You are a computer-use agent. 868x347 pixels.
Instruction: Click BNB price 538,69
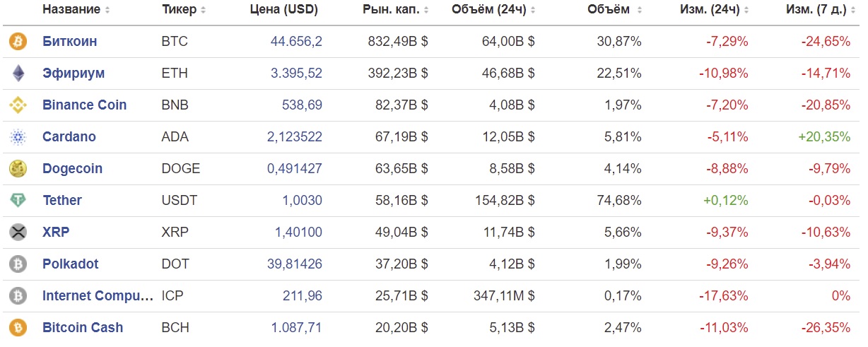click(x=303, y=105)
